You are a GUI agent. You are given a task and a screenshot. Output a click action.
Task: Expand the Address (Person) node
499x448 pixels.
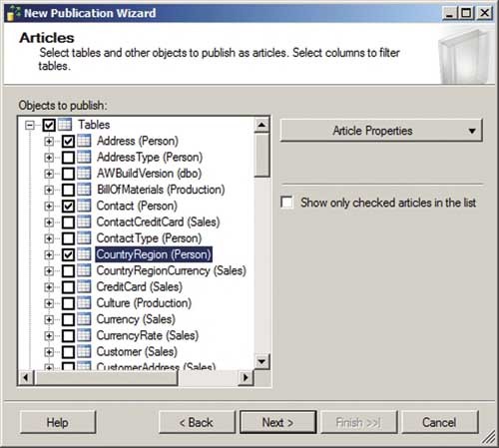pos(49,142)
